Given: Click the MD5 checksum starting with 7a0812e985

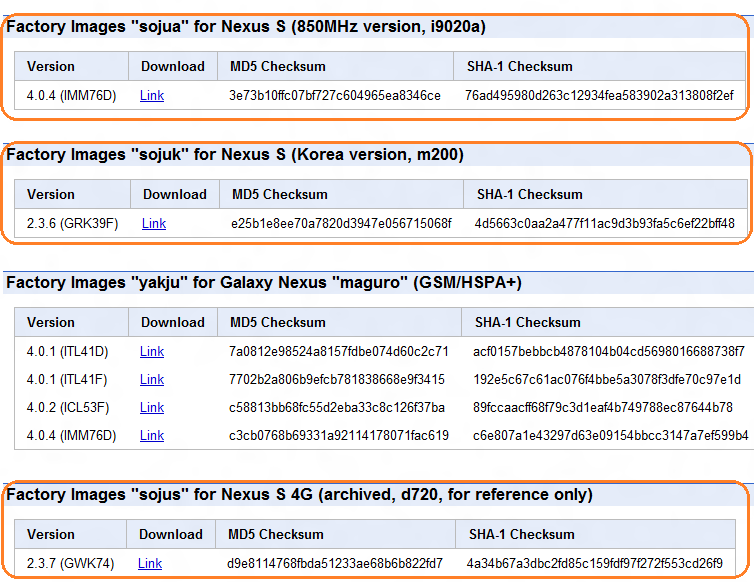Looking at the screenshot, I should [x=338, y=351].
